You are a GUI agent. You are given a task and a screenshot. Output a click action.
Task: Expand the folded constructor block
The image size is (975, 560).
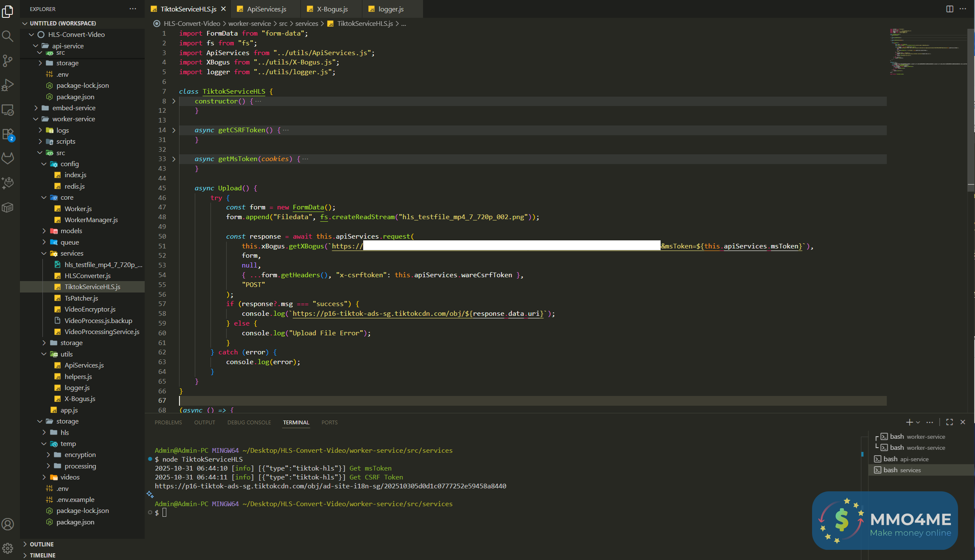[x=174, y=101]
